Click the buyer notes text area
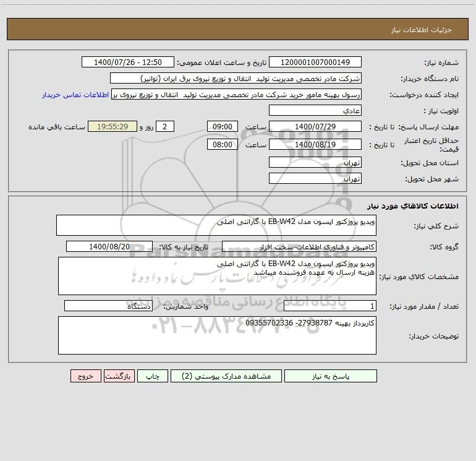476x461 pixels. [217, 335]
